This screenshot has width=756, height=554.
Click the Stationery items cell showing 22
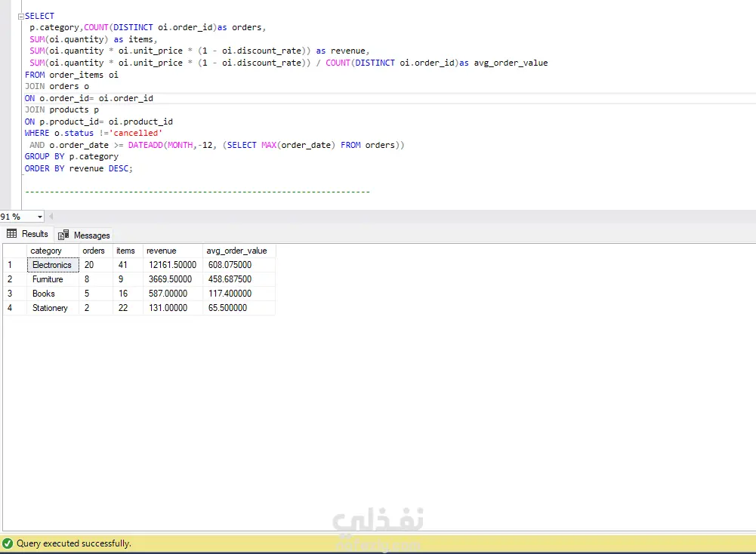click(x=128, y=308)
